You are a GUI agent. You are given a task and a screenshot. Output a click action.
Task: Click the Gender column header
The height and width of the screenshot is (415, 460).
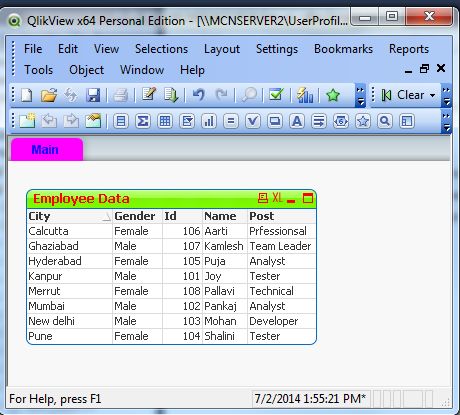pos(137,216)
